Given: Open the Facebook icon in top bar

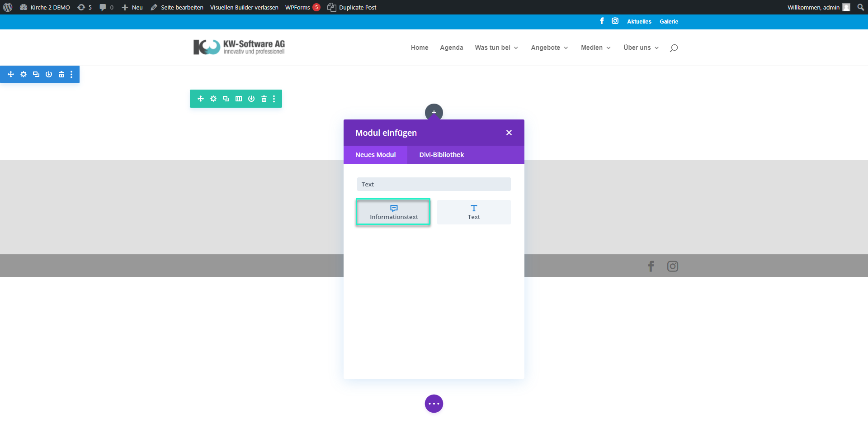Looking at the screenshot, I should (602, 21).
